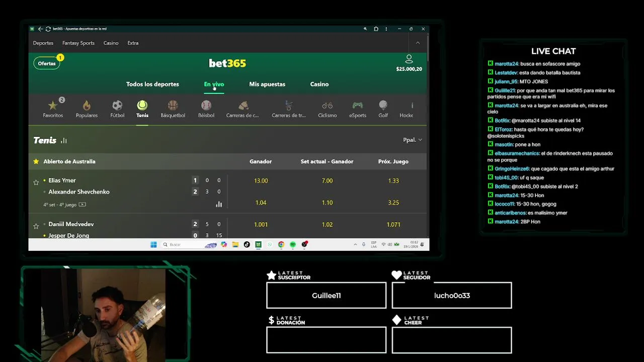Viewport: 644px width, 362px height.
Task: Select the Ciclismo sport icon
Action: (328, 105)
